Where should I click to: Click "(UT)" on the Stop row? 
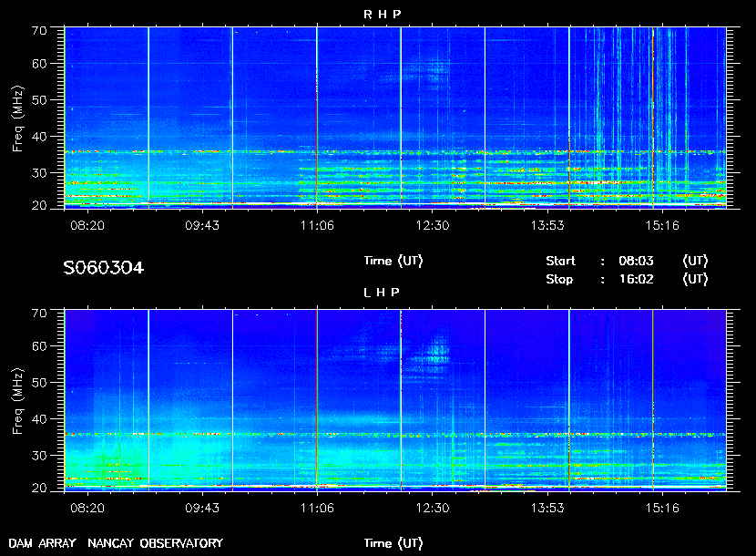695,280
